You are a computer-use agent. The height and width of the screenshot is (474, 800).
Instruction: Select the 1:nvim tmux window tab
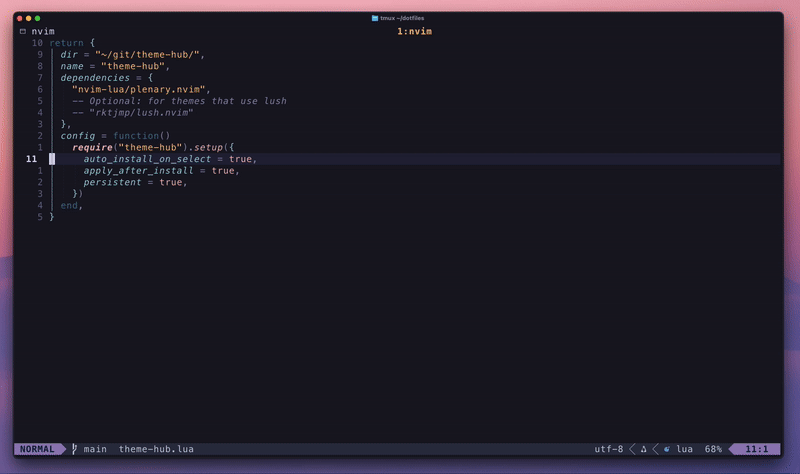[414, 31]
